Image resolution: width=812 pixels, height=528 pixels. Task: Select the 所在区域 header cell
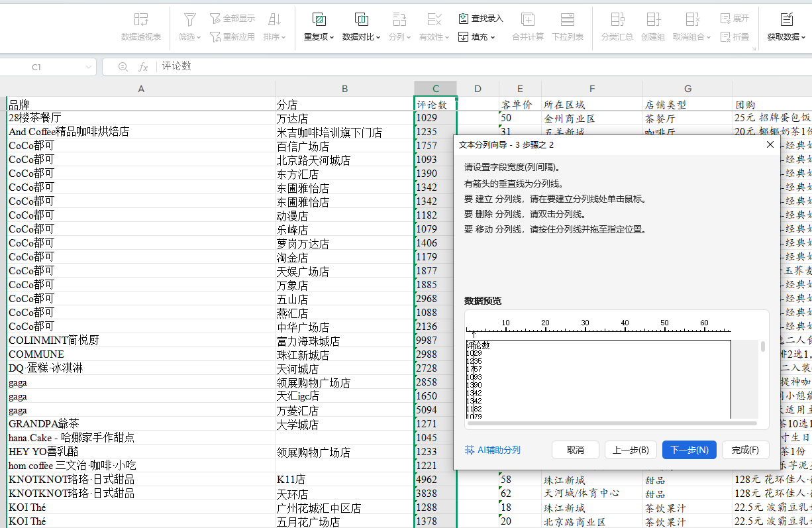591,104
